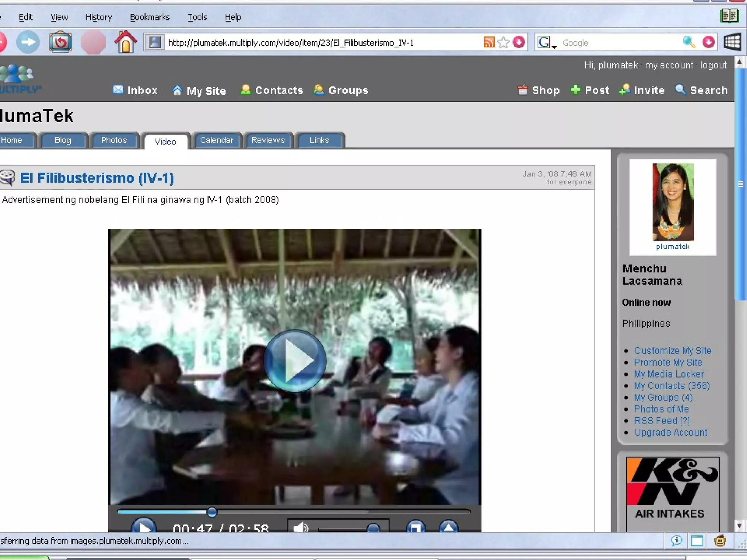This screenshot has width=747, height=560.
Task: Open the Bookmarks menu
Action: 150,17
